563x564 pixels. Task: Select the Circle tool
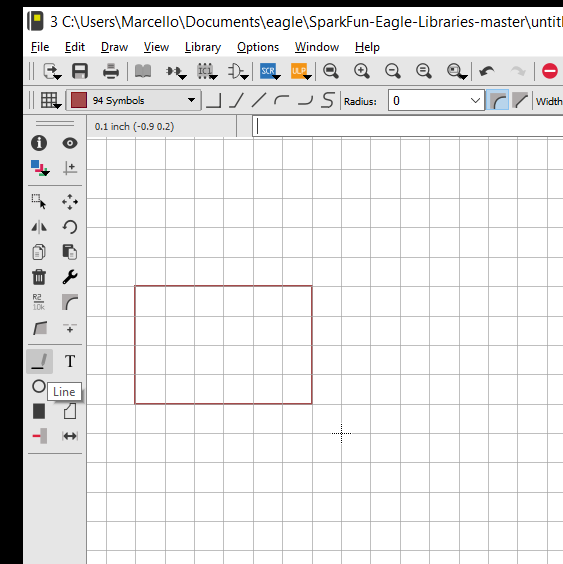pyautogui.click(x=39, y=386)
